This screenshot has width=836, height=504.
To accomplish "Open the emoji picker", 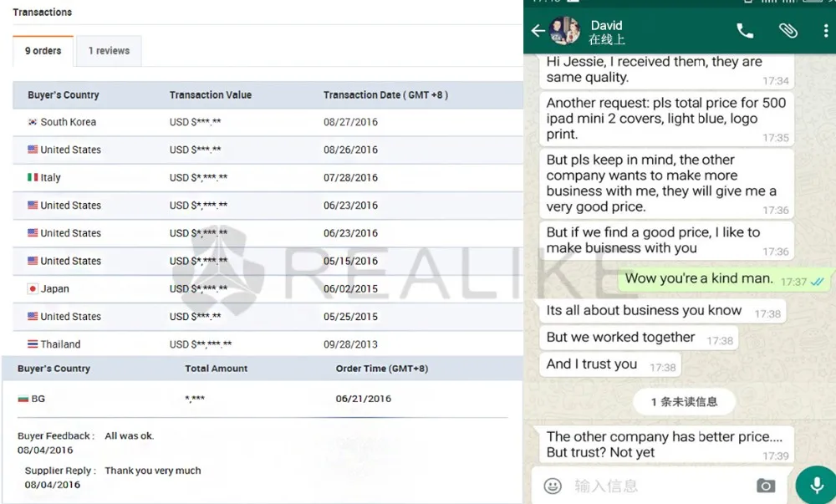I will tap(552, 486).
